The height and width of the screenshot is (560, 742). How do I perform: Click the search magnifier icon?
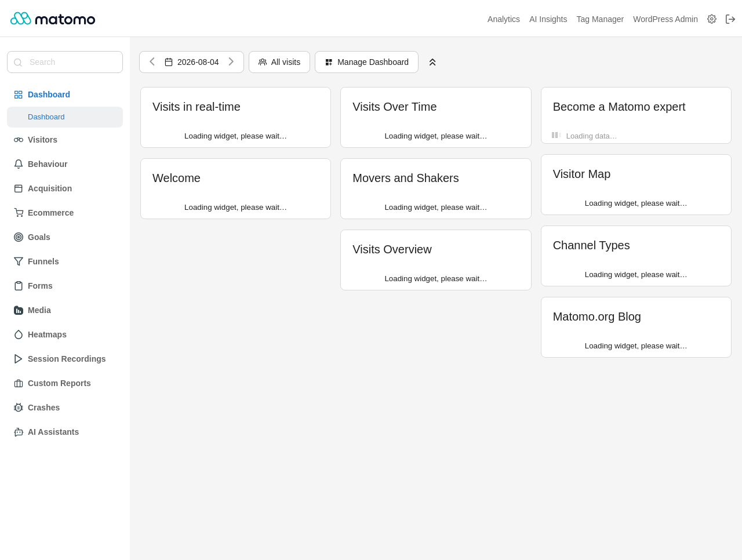pos(18,62)
